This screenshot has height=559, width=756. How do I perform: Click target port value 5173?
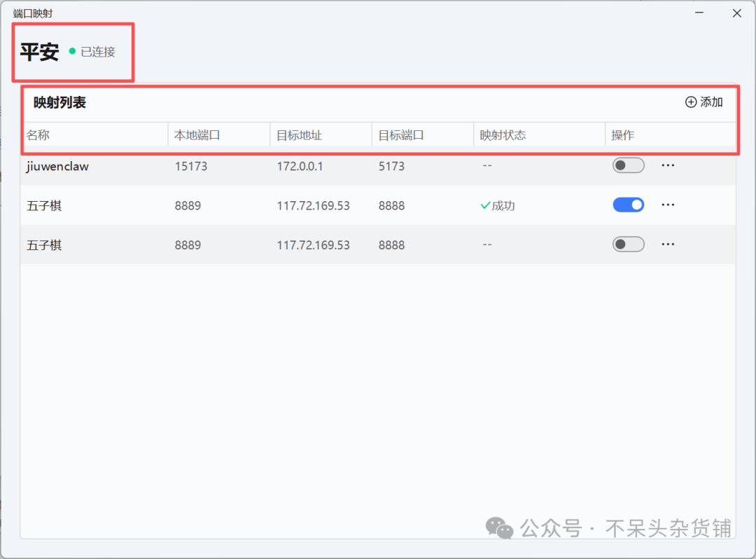(x=391, y=167)
